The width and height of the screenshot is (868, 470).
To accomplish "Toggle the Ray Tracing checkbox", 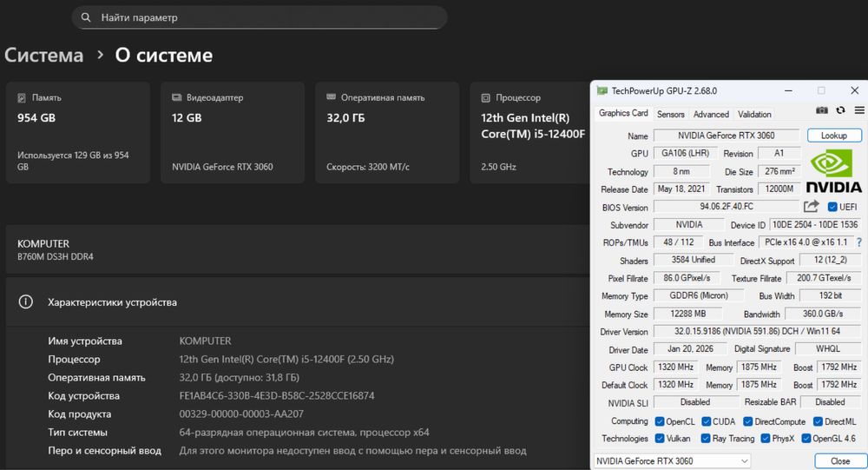I will pos(705,438).
